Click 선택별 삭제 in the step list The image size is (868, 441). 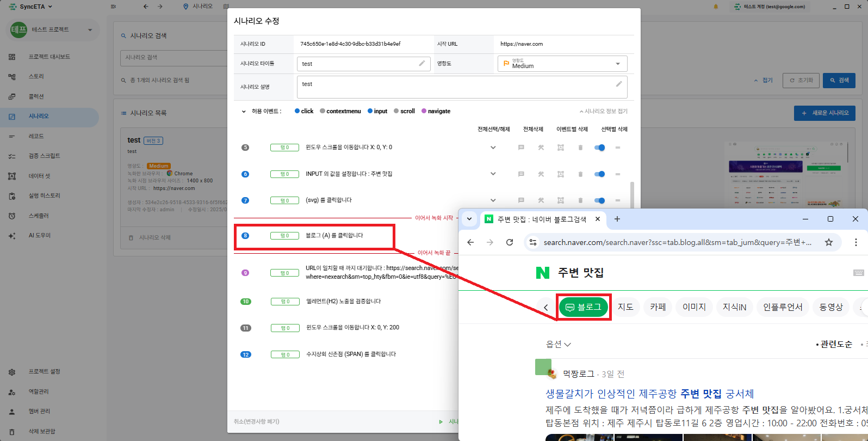(615, 129)
